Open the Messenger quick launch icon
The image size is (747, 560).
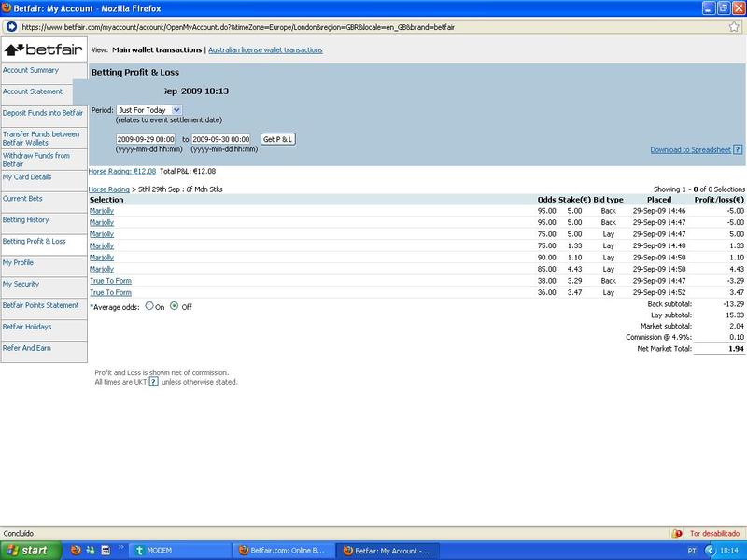tap(91, 551)
